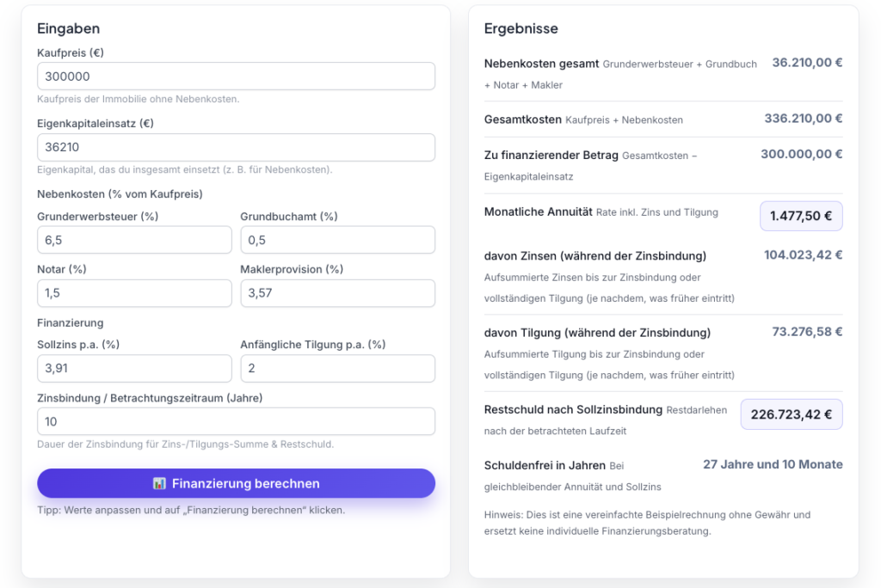This screenshot has height=588, width=881.
Task: Edit the Anfängliche Tilgung p.a. field
Action: pyautogui.click(x=337, y=369)
